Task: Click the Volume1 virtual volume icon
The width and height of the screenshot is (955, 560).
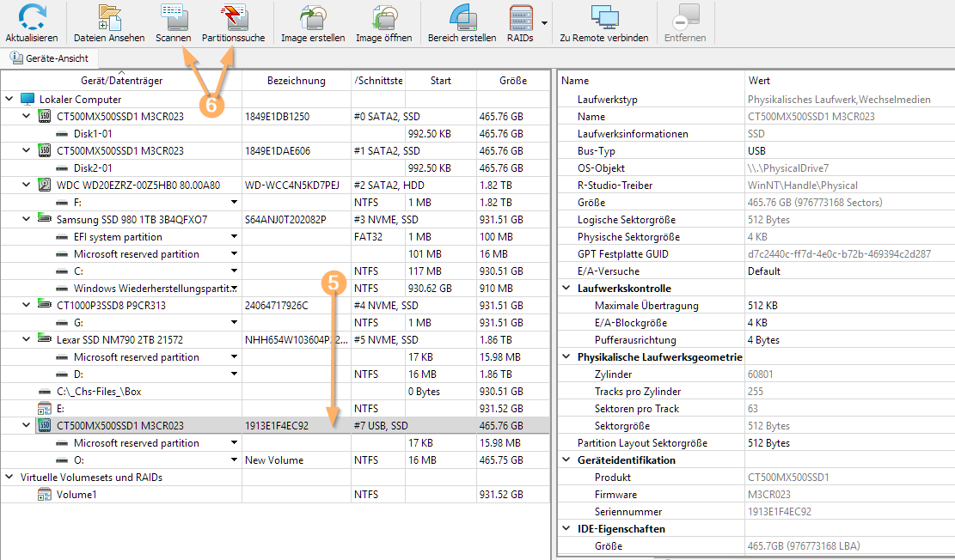Action: point(45,494)
